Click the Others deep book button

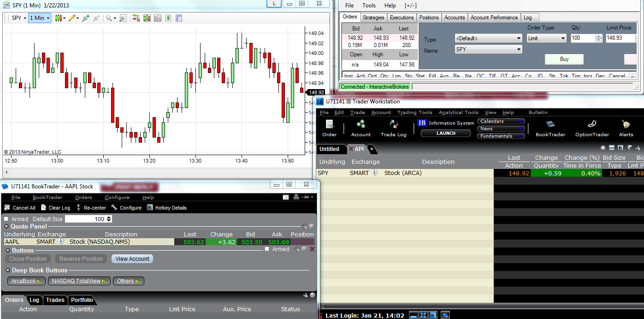pyautogui.click(x=129, y=281)
